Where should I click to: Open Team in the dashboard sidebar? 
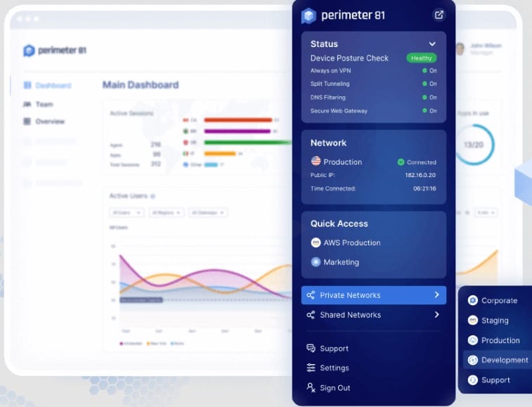pos(44,104)
